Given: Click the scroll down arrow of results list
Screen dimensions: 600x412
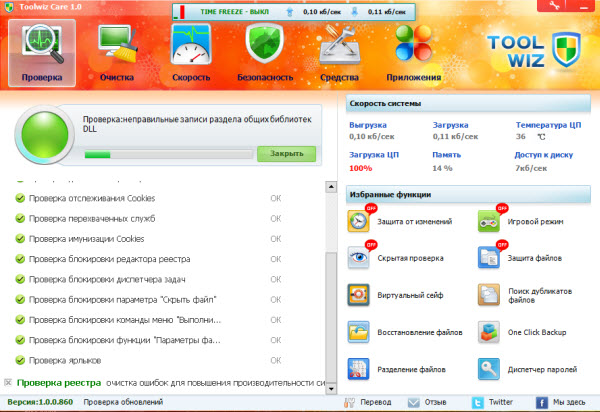Looking at the screenshot, I should pyautogui.click(x=331, y=389).
